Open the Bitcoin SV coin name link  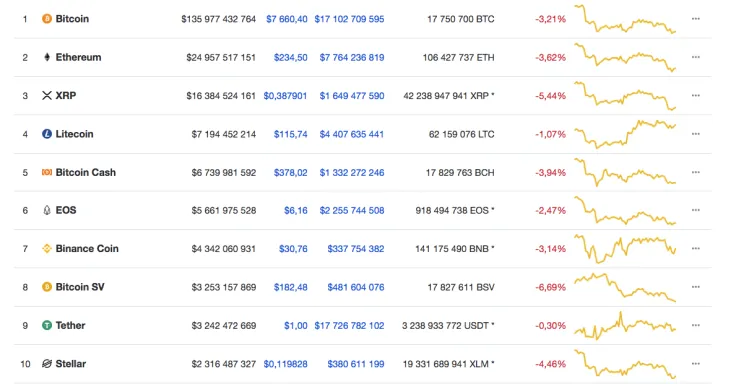[x=80, y=287]
